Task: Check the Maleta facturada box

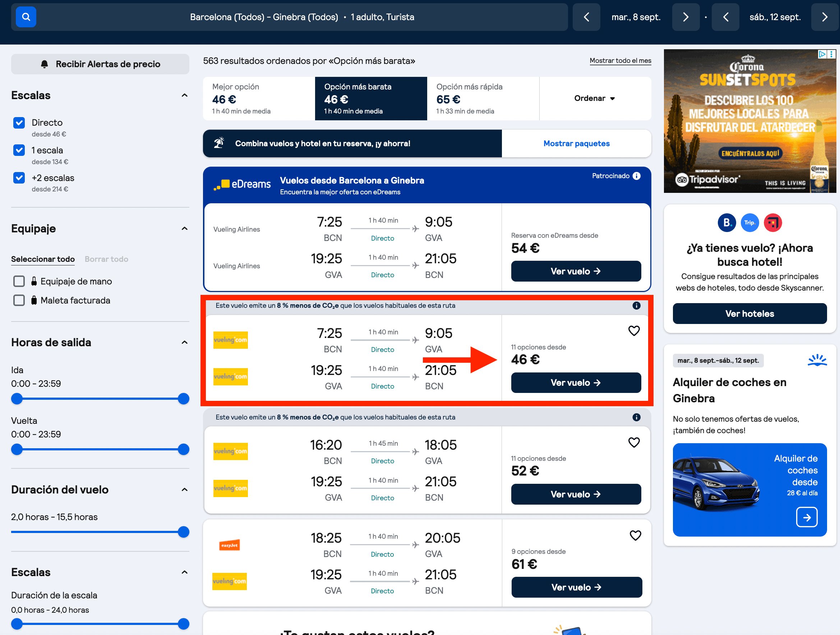Action: [x=19, y=300]
